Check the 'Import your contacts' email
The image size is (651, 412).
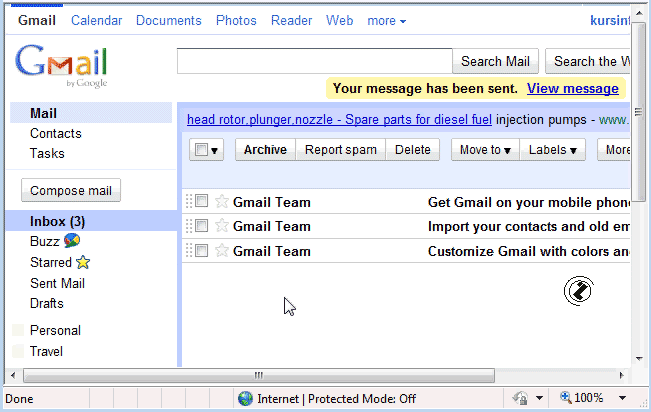201,226
